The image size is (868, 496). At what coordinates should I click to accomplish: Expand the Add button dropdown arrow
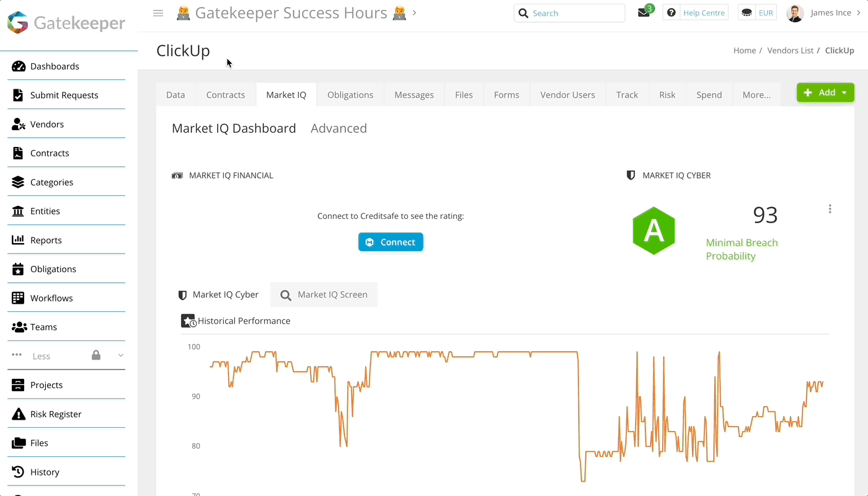pyautogui.click(x=843, y=92)
